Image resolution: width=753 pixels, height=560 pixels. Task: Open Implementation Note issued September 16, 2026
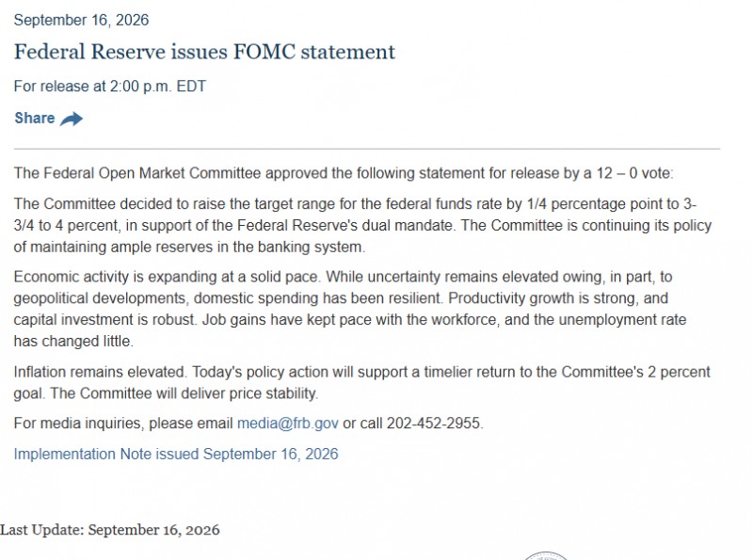tap(176, 454)
